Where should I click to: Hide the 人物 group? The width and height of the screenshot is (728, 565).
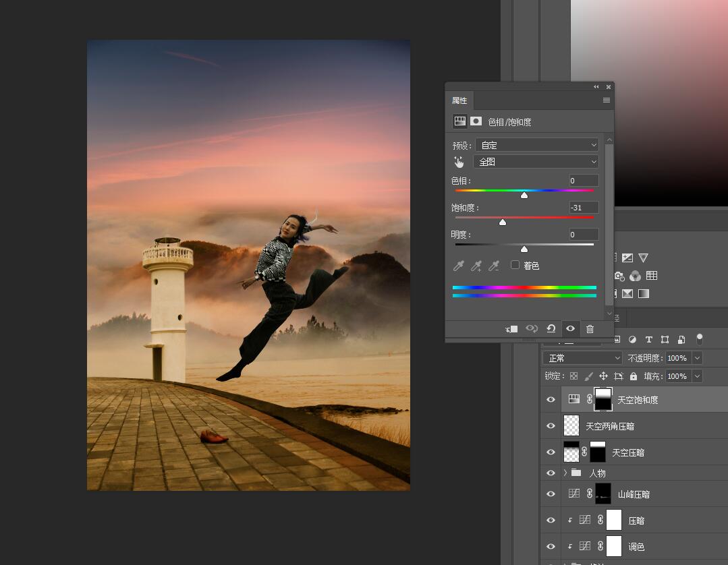(x=551, y=473)
